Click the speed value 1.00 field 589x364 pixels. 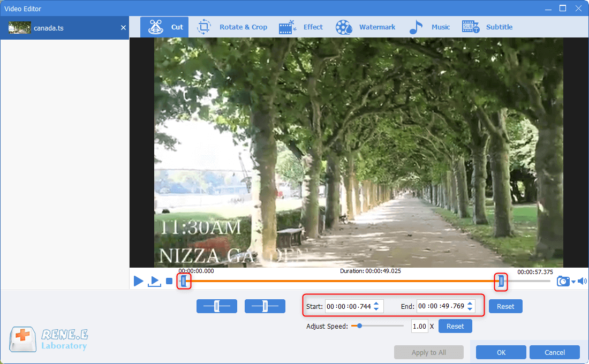pyautogui.click(x=419, y=327)
